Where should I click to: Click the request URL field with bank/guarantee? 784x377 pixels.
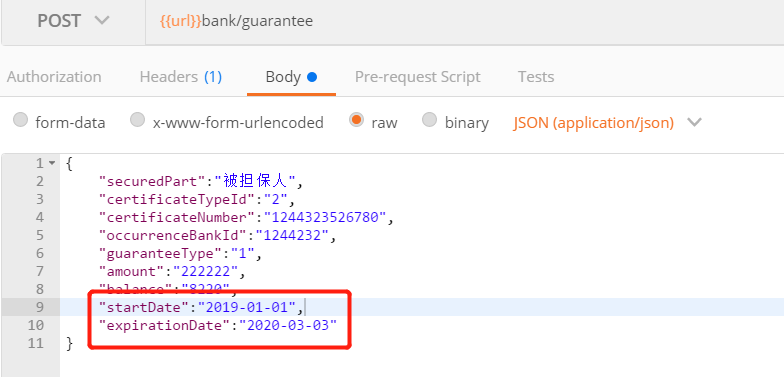[465, 21]
